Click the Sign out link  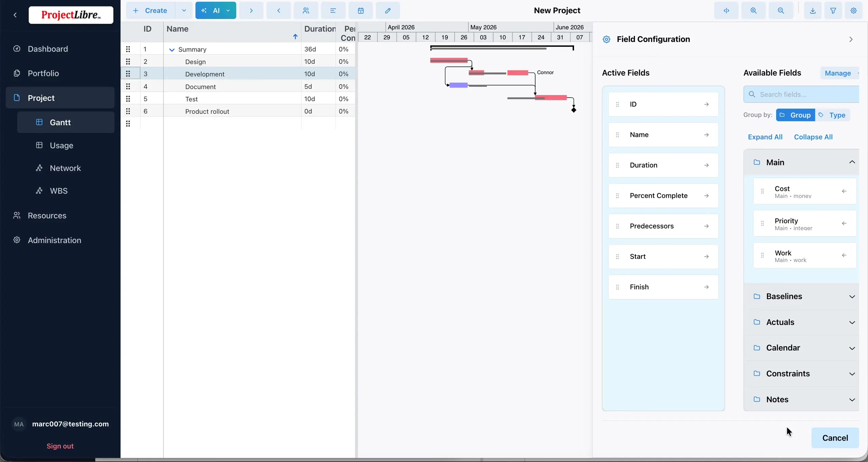pos(60,446)
